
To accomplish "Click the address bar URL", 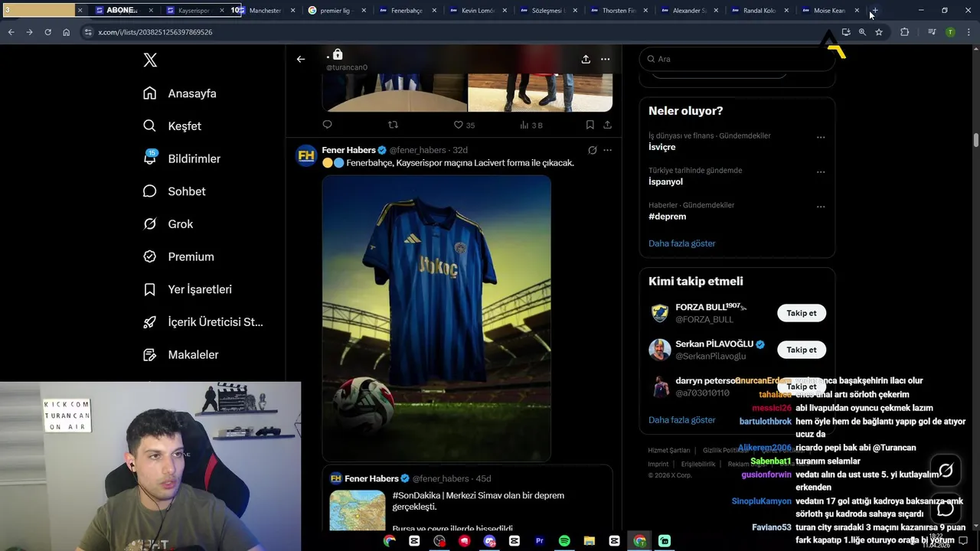I will click(x=155, y=32).
